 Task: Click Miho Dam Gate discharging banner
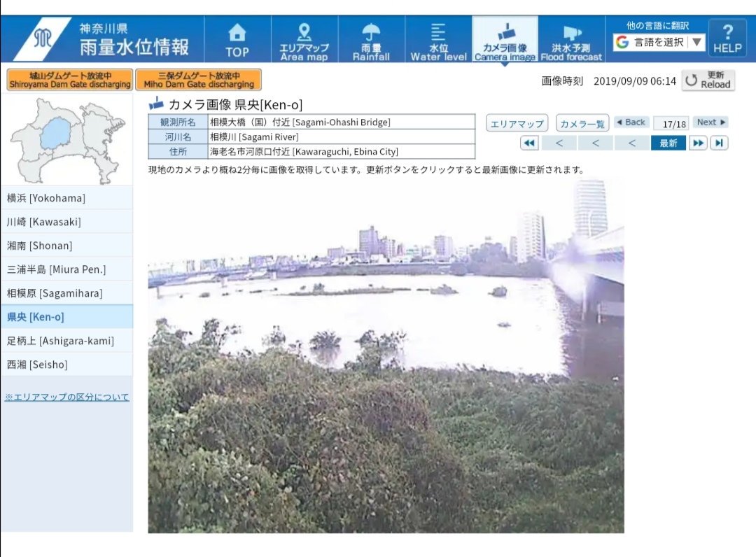click(199, 80)
